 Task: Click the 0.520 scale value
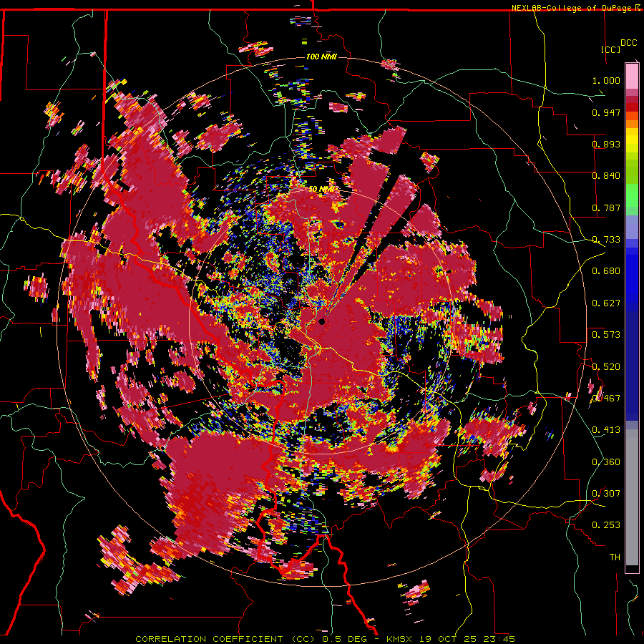[606, 367]
